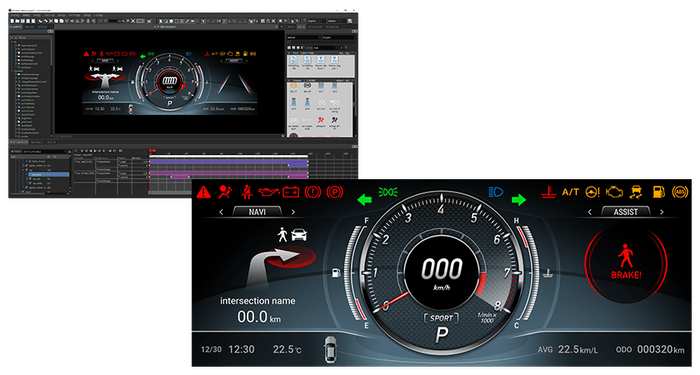Click the red seatbelt reminder icon
This screenshot has width=700, height=375.
pos(247,192)
